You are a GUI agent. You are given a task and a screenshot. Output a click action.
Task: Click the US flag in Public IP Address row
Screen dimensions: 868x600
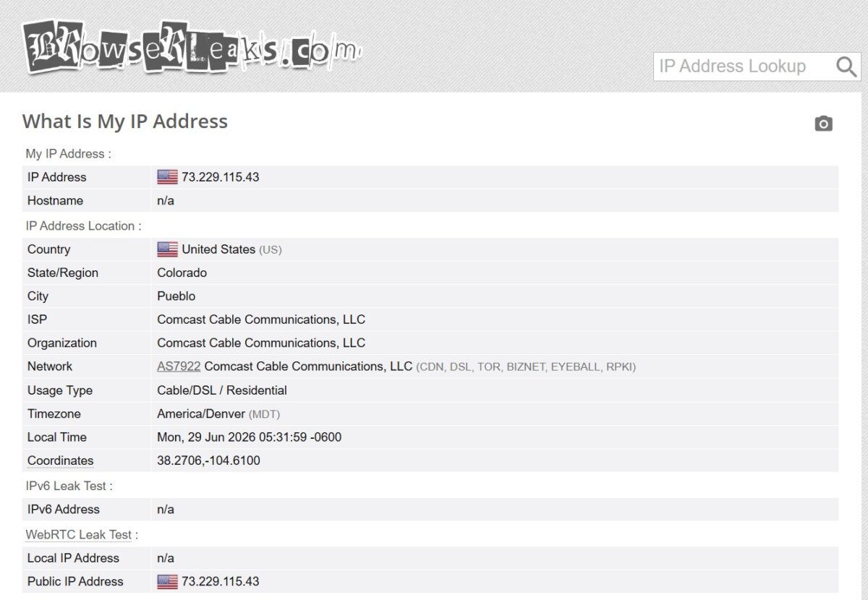coord(167,581)
